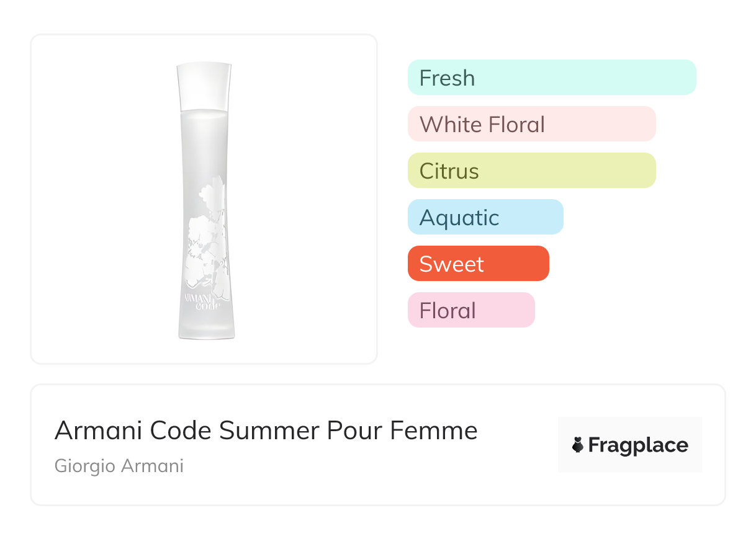Click the "White Floral" text label
Screen dimensions: 756x536
(482, 124)
